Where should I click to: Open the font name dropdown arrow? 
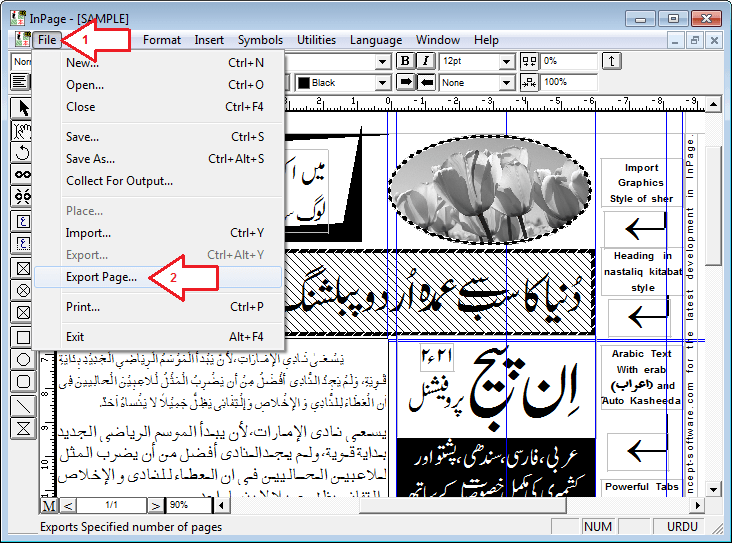[382, 61]
